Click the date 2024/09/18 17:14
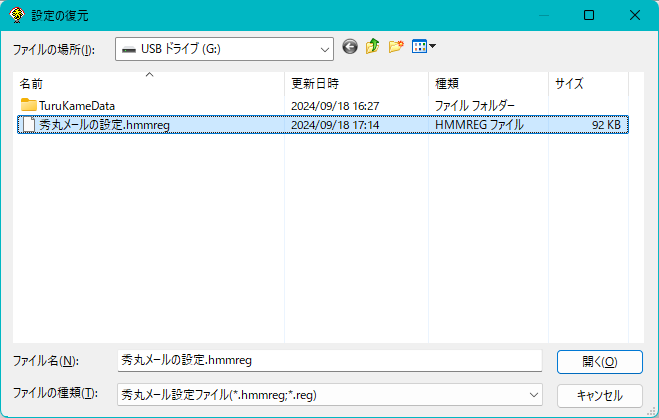Screen dimensions: 659x418 click(x=335, y=125)
